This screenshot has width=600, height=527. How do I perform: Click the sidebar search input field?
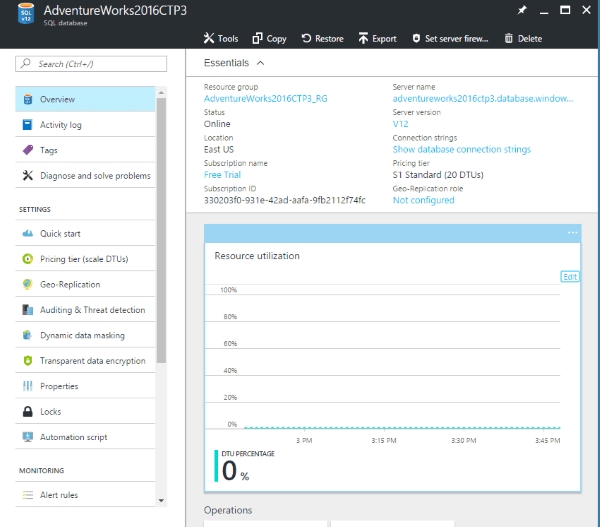[x=90, y=64]
